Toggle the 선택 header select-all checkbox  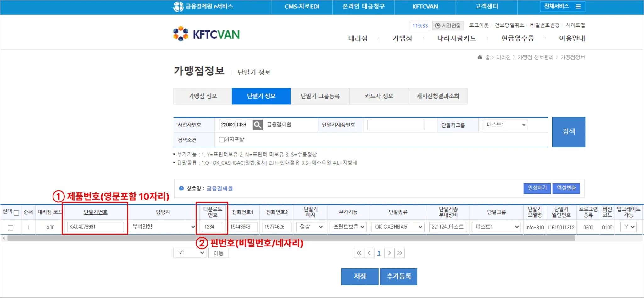click(16, 213)
